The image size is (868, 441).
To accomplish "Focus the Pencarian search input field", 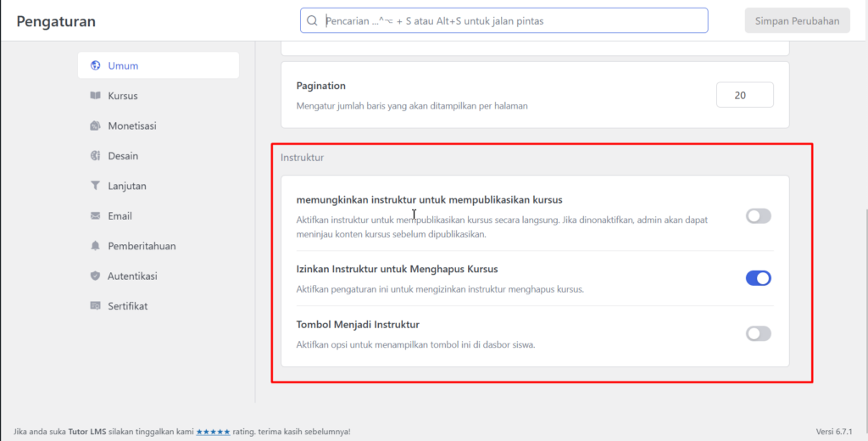I will (x=509, y=21).
